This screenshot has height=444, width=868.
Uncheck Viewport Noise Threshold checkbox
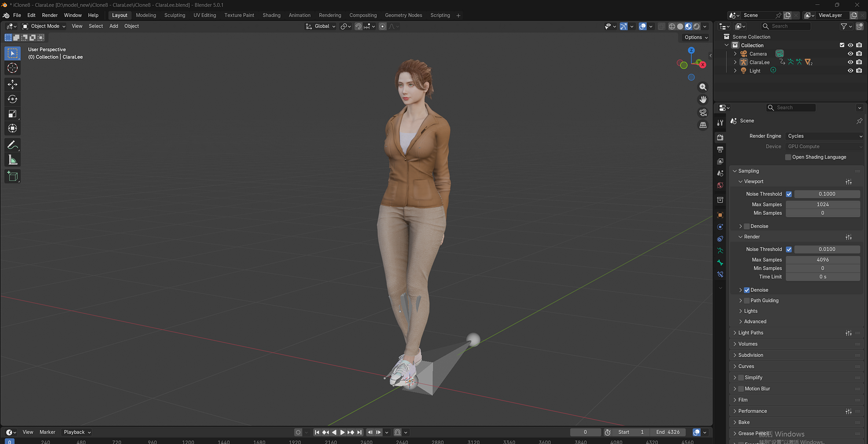[789, 194]
